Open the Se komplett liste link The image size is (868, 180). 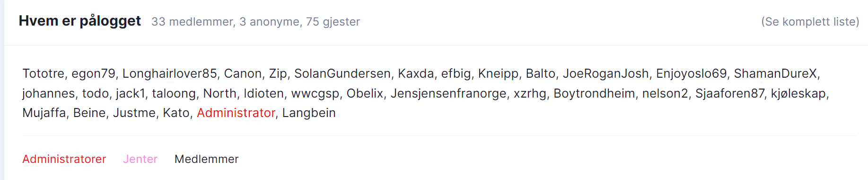coord(810,22)
